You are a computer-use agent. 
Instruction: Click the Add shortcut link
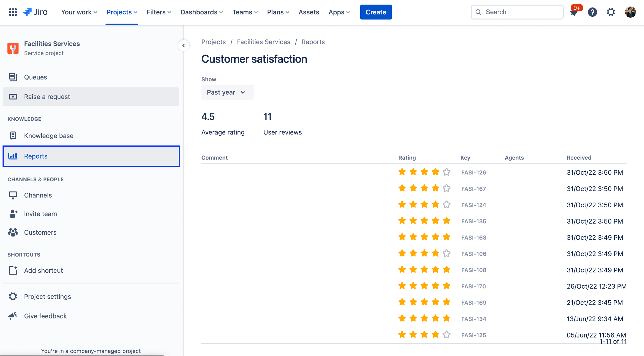pos(44,270)
